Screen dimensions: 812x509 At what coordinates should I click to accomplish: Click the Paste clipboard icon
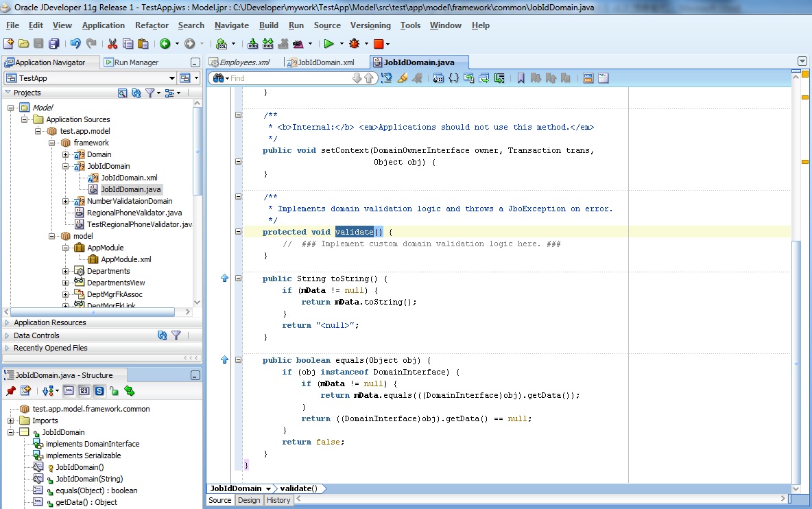coord(143,44)
